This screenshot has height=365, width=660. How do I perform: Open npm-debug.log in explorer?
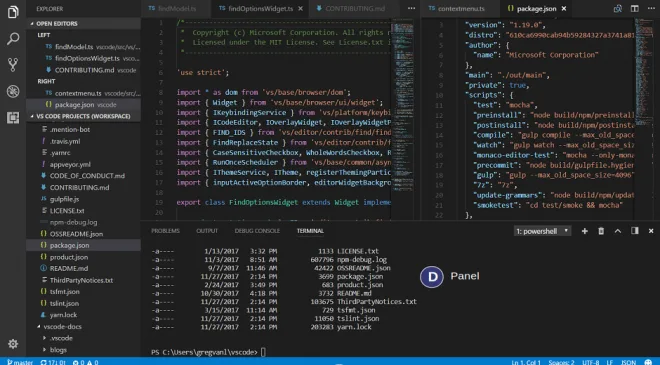tap(83, 222)
